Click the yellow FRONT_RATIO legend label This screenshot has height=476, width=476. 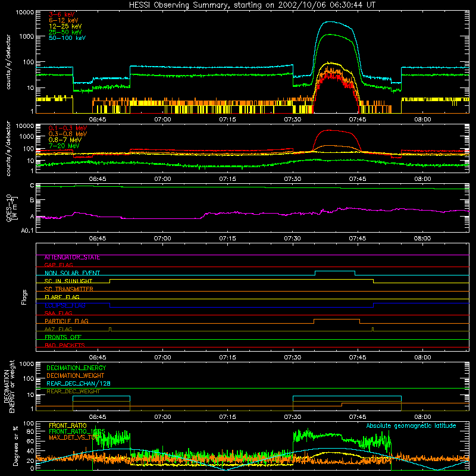(x=68, y=425)
